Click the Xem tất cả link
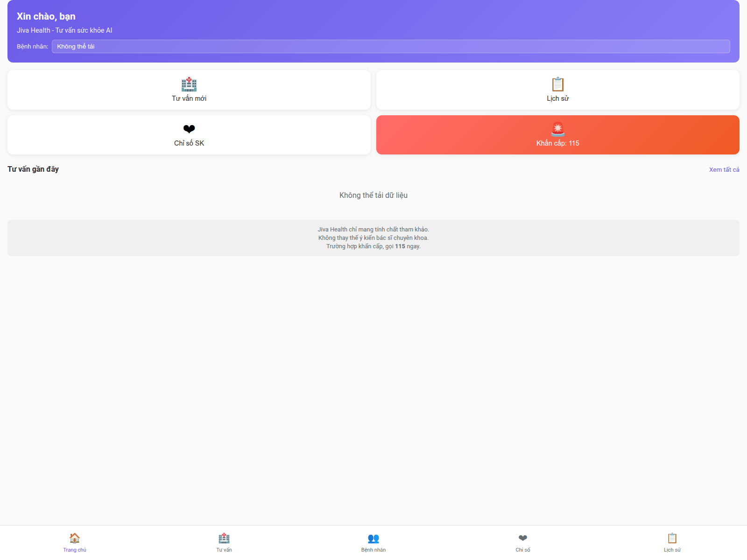 tap(724, 169)
